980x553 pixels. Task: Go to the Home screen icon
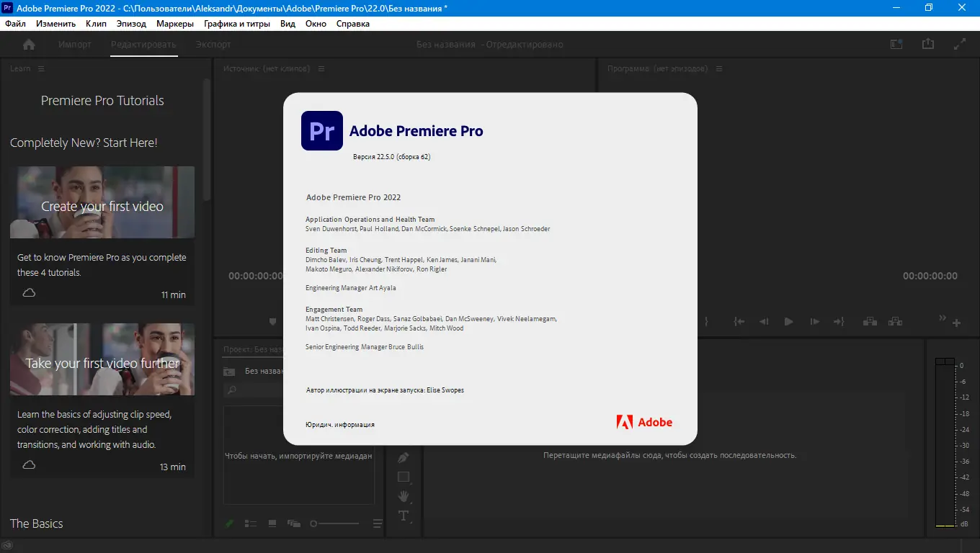pos(29,45)
